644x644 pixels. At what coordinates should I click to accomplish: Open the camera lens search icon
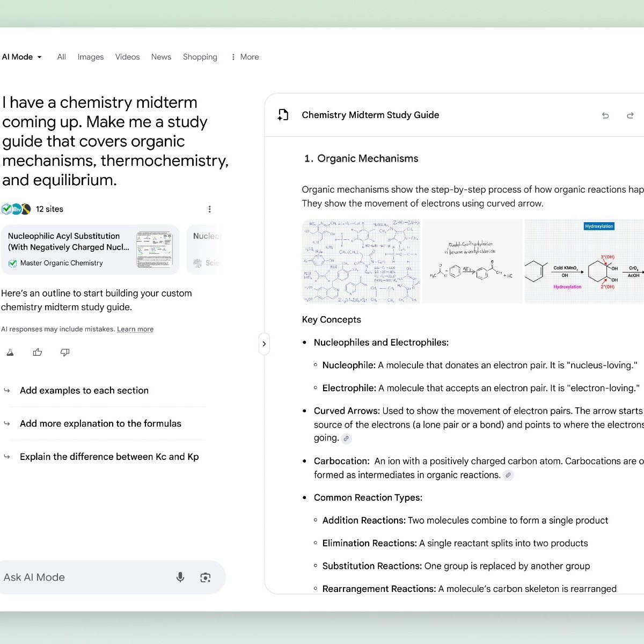pos(205,577)
